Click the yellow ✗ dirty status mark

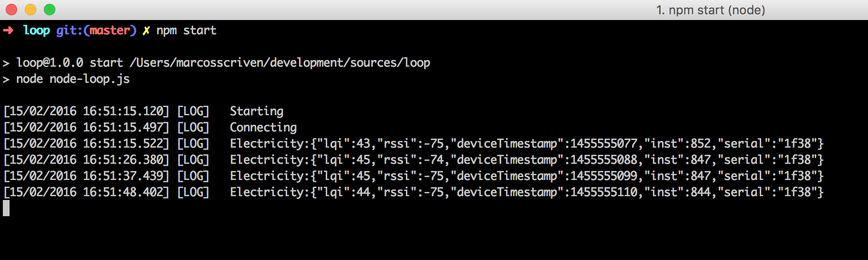tap(146, 30)
